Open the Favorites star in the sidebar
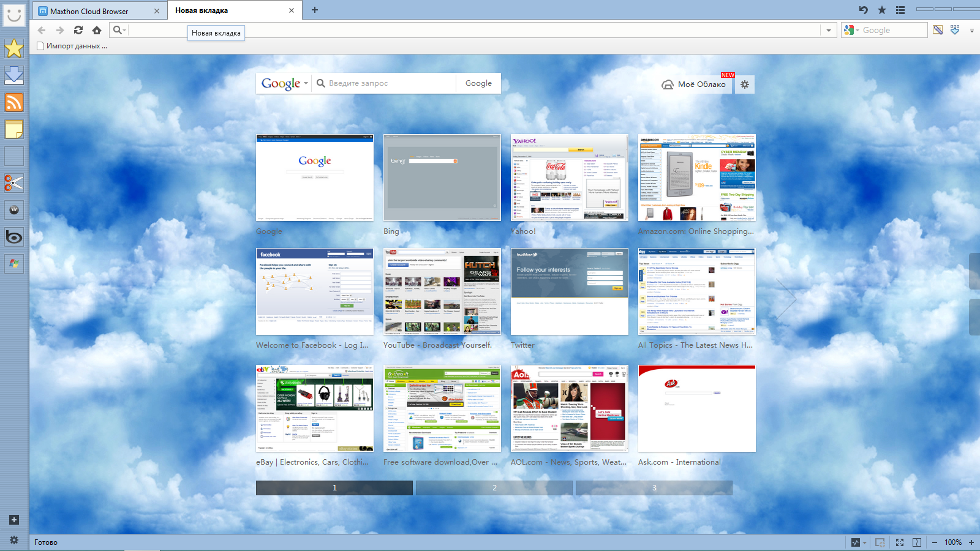 pyautogui.click(x=13, y=48)
